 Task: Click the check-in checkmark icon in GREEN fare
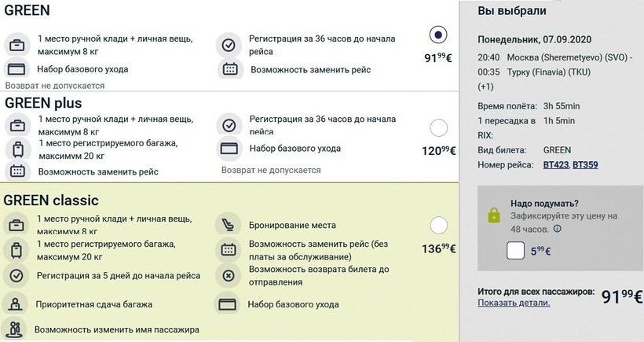pos(229,44)
